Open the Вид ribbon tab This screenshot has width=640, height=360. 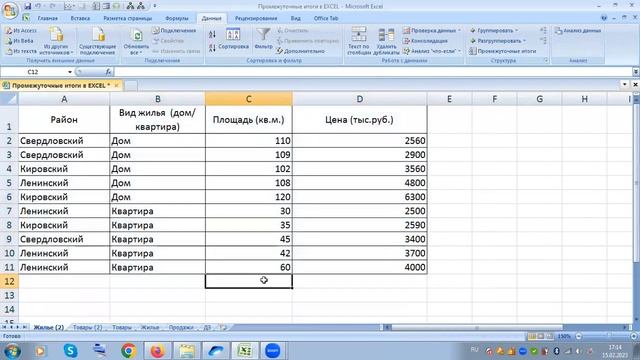[x=296, y=18]
